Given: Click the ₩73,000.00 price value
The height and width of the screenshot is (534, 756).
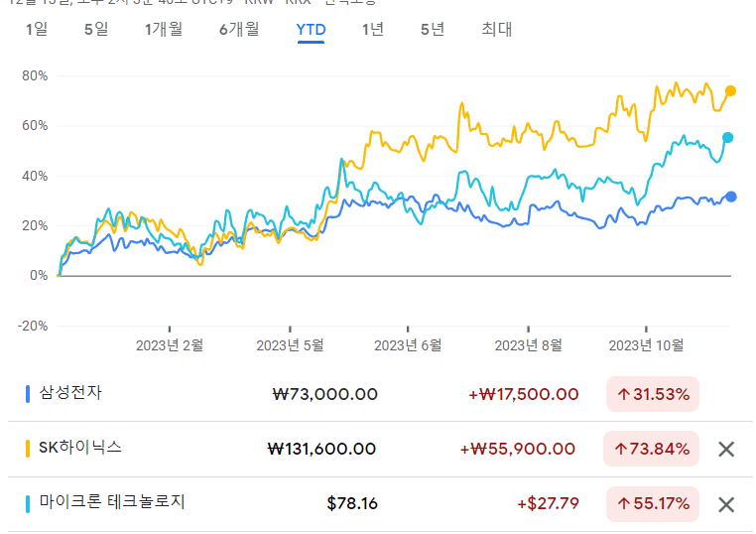Looking at the screenshot, I should pyautogui.click(x=325, y=395).
